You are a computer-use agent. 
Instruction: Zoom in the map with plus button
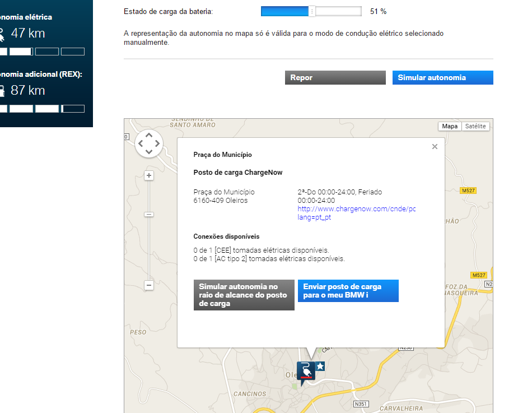coord(149,175)
